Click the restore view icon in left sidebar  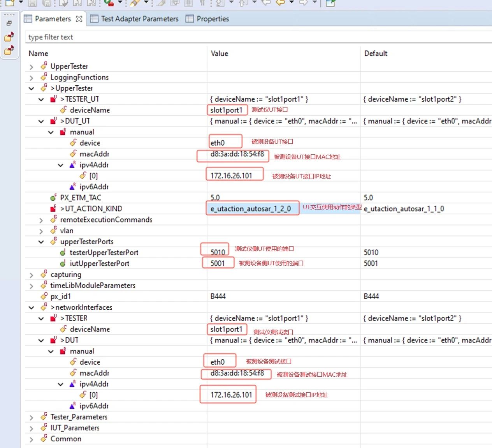[9, 23]
